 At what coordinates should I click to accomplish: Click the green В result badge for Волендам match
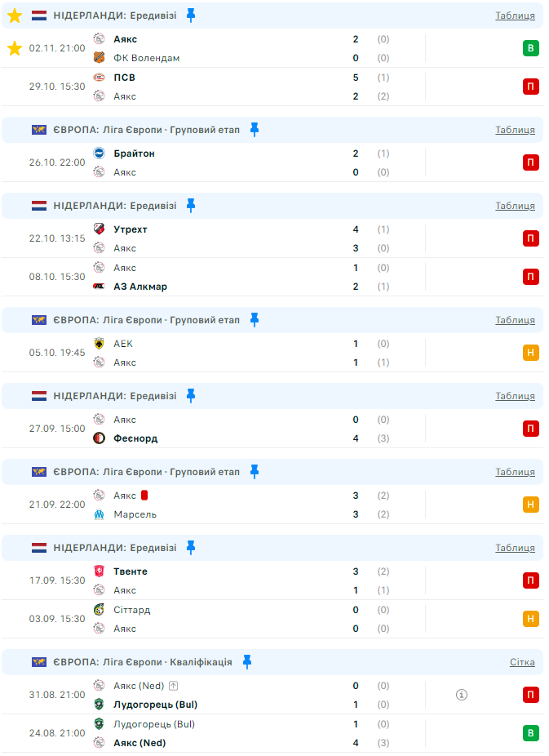[x=531, y=48]
